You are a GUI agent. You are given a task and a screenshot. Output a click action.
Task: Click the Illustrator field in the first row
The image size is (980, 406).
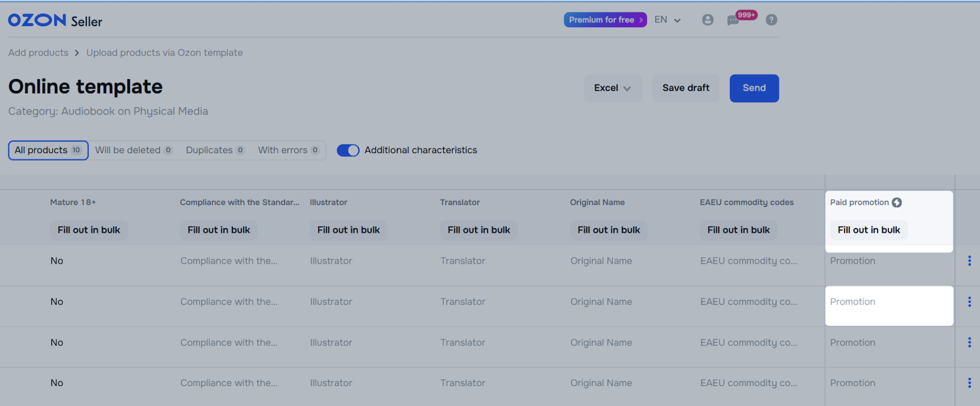331,261
